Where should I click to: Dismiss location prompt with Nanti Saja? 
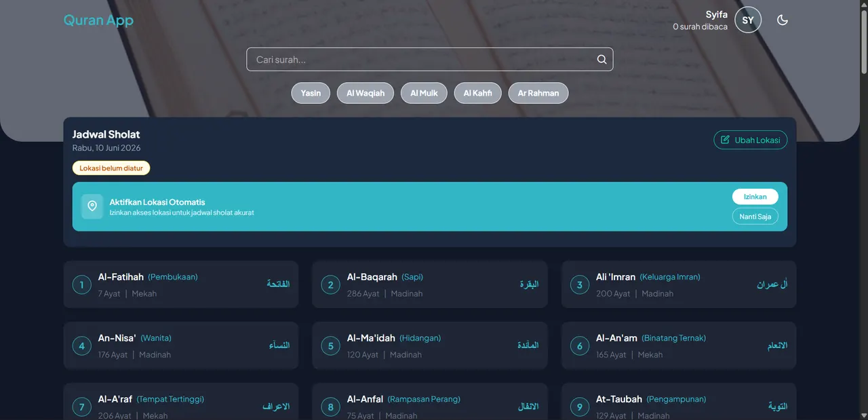coord(755,216)
